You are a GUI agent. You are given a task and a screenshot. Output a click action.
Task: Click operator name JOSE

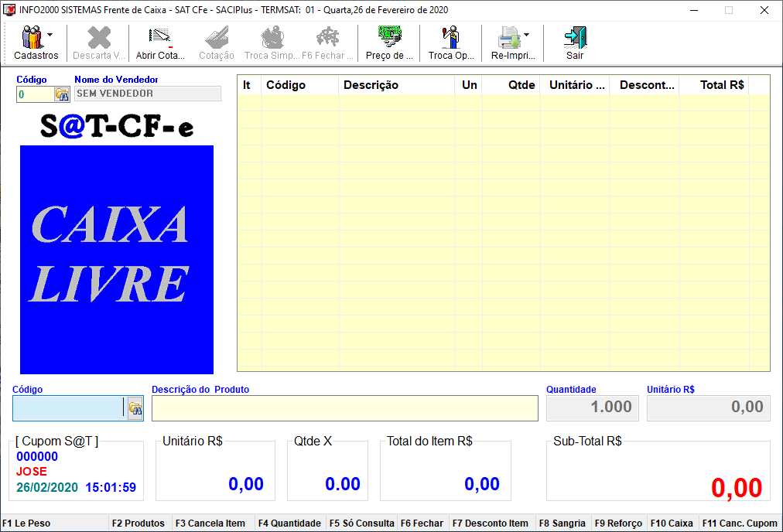[x=32, y=472]
